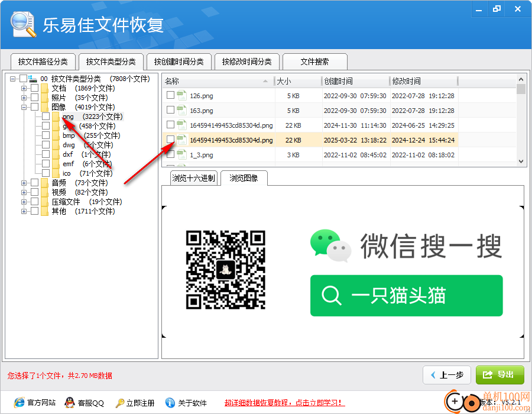This screenshot has height=414, width=532.
Task: Expand the 其他 tree node
Action: pyautogui.click(x=24, y=211)
